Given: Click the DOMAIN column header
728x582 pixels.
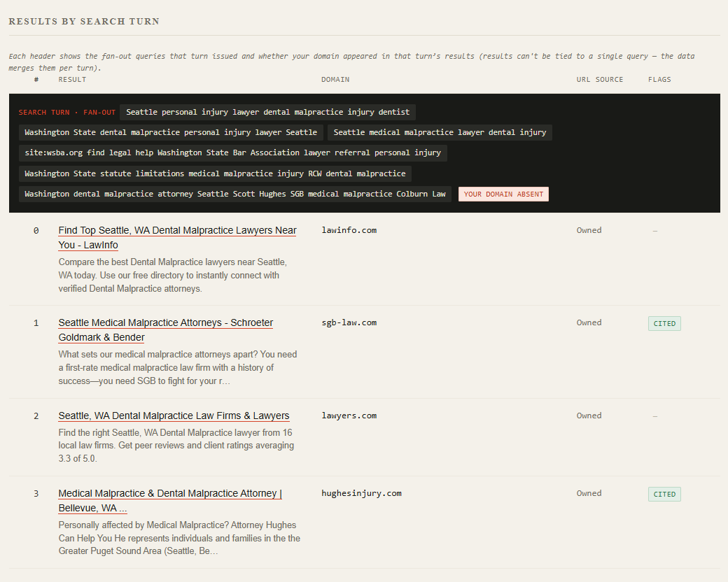Looking at the screenshot, I should point(335,79).
